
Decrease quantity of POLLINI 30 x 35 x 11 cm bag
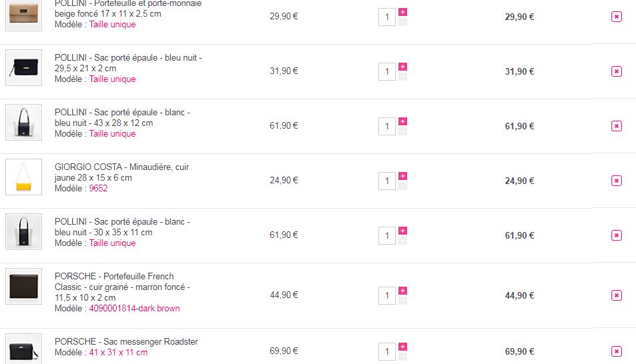tap(402, 241)
